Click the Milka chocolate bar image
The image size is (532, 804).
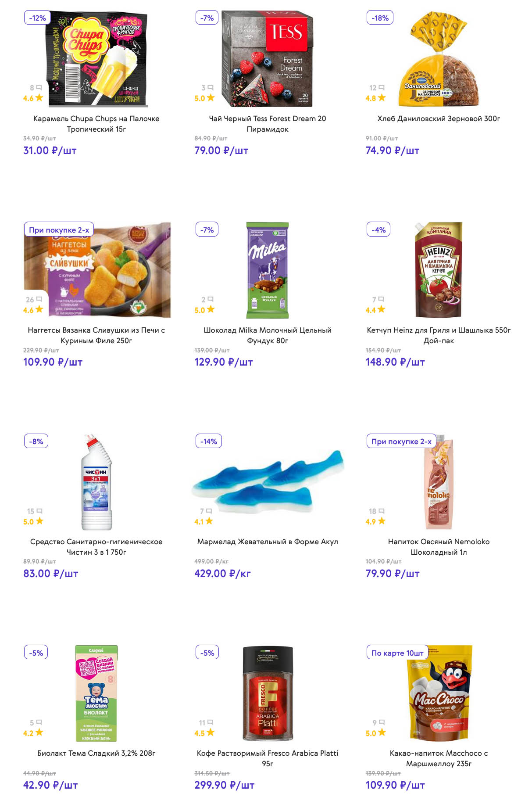point(268,270)
